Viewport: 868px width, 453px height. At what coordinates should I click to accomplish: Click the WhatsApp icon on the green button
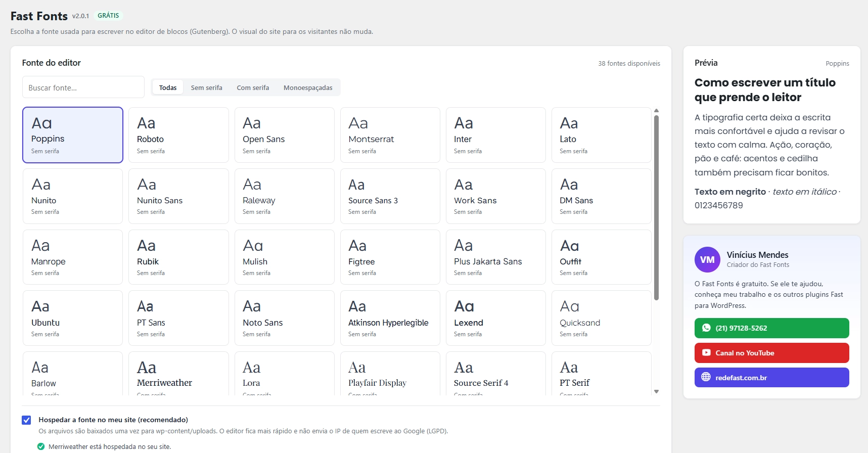(706, 328)
